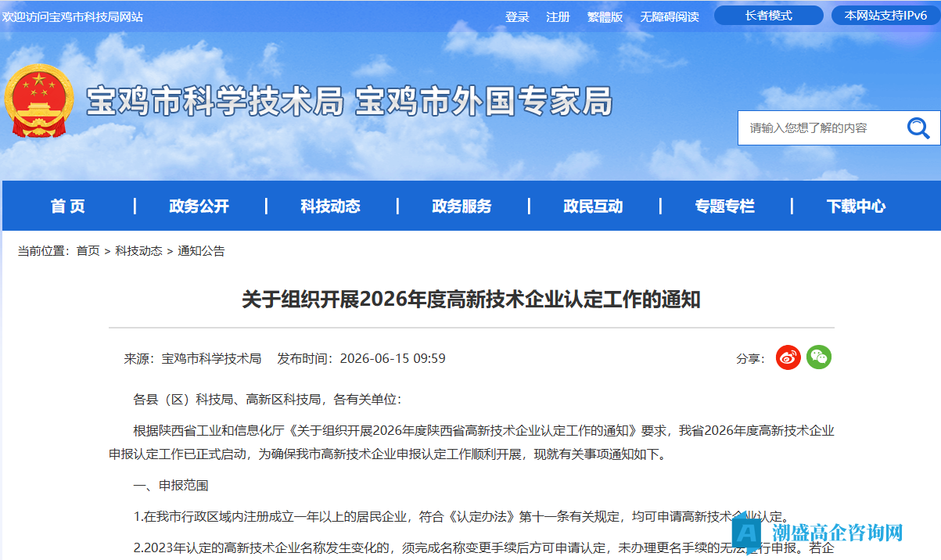Screen dimensions: 941x560
Task: Click the site title 宝鸡市科学技术局
Action: click(215, 102)
